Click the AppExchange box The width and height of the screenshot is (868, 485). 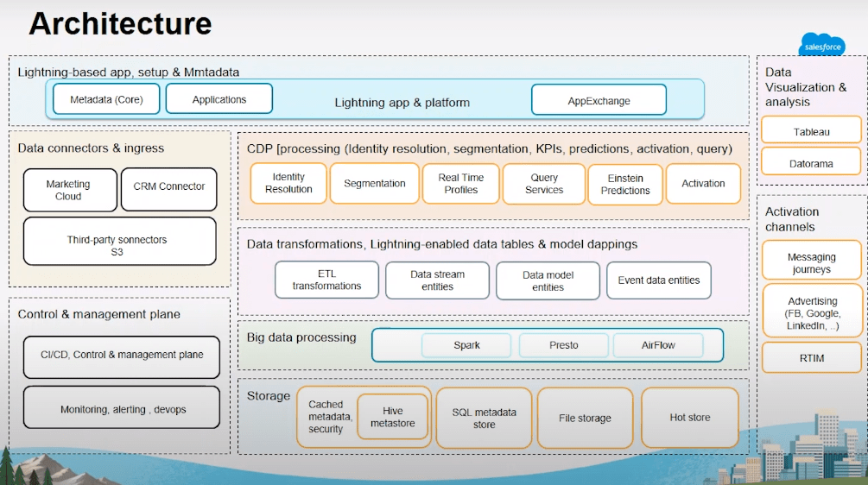(599, 101)
